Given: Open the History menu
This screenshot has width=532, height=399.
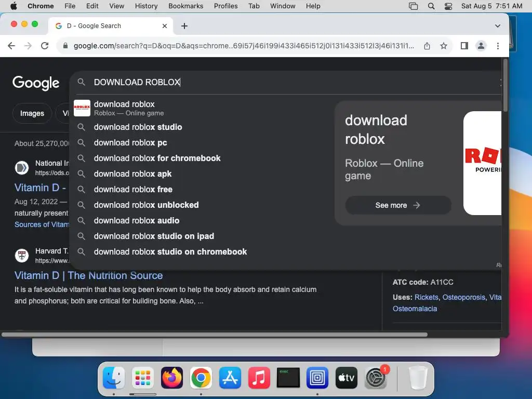Looking at the screenshot, I should tap(146, 6).
